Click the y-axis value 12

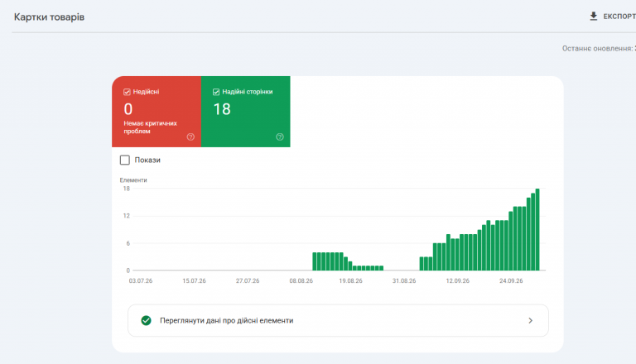127,216
